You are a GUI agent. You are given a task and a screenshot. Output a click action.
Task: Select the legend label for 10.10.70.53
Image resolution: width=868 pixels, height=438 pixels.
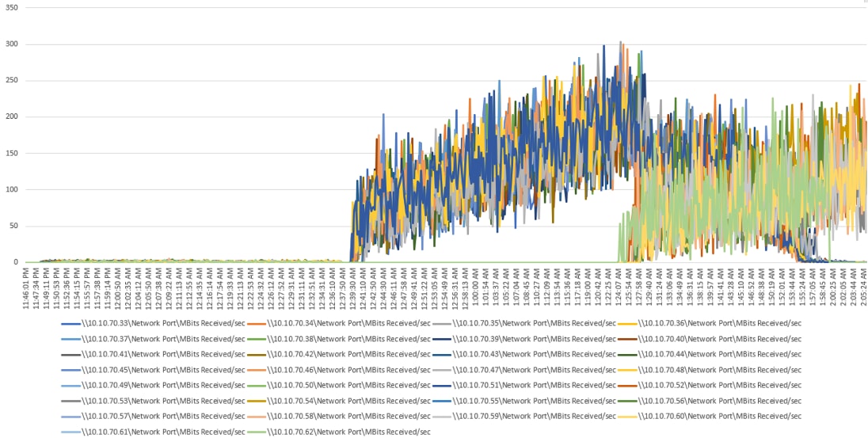tap(153, 400)
